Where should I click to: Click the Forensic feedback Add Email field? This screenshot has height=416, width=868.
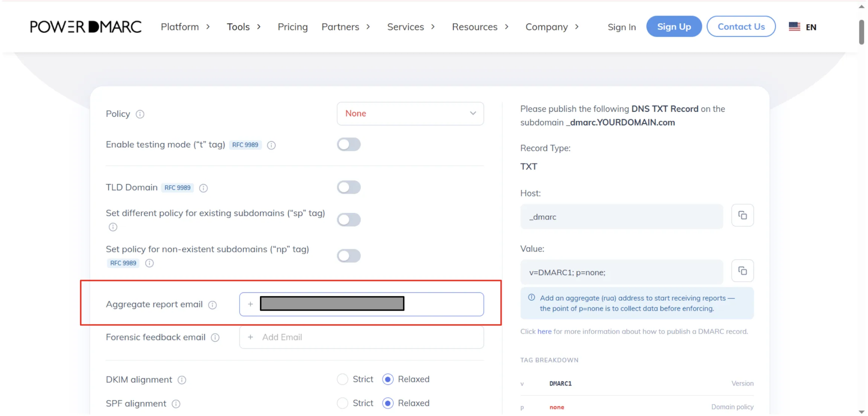[x=361, y=337]
